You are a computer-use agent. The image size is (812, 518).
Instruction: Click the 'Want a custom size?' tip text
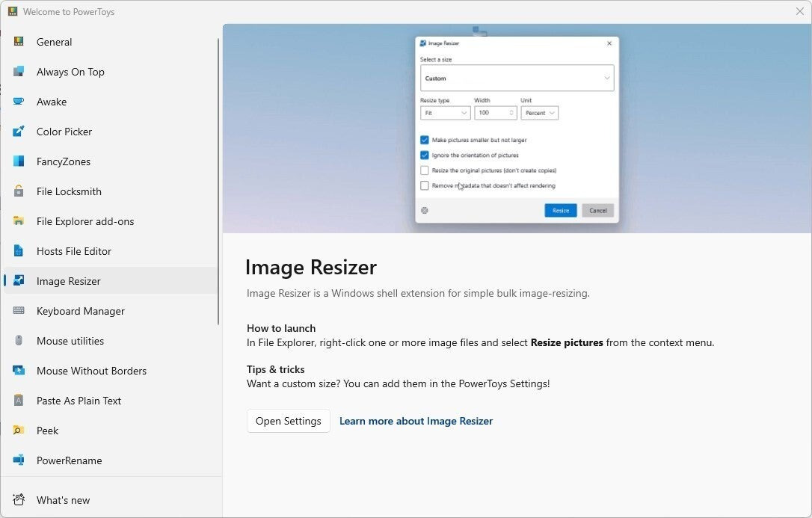click(x=399, y=384)
